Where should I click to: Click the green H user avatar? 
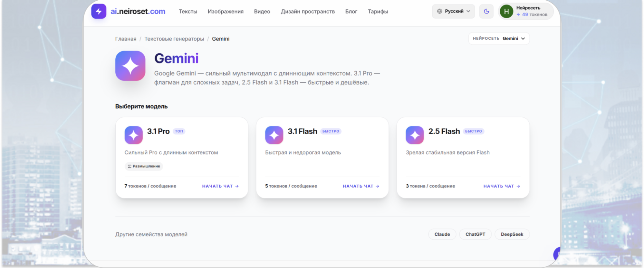(506, 12)
